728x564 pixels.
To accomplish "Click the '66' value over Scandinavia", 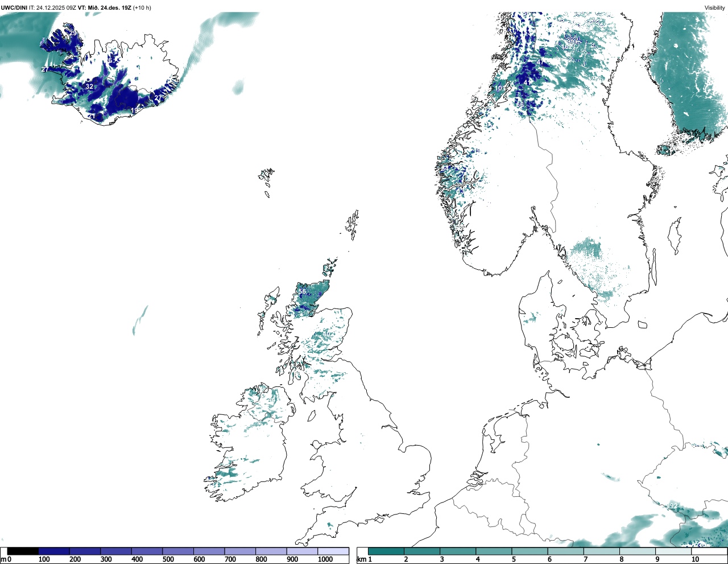I will click(x=520, y=105).
